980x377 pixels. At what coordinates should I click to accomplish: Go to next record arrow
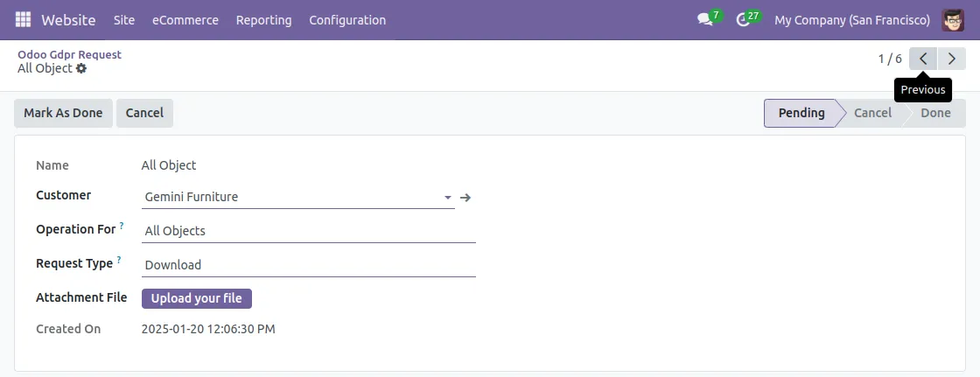pyautogui.click(x=952, y=59)
